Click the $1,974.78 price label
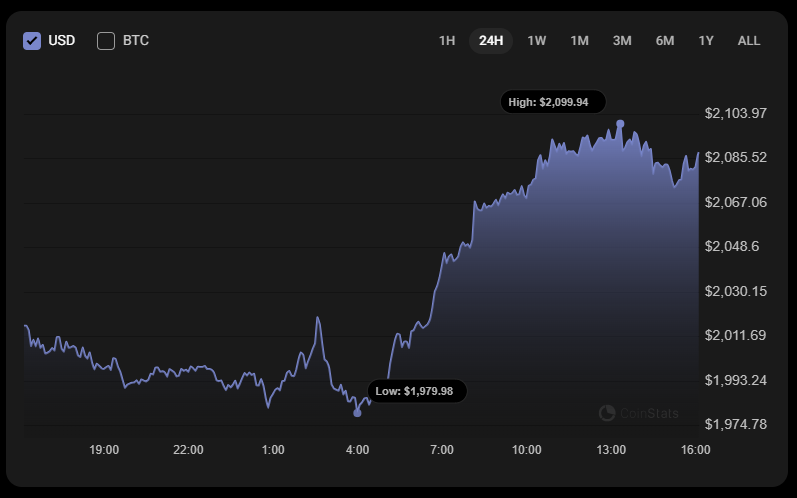This screenshot has height=498, width=797. click(x=735, y=424)
